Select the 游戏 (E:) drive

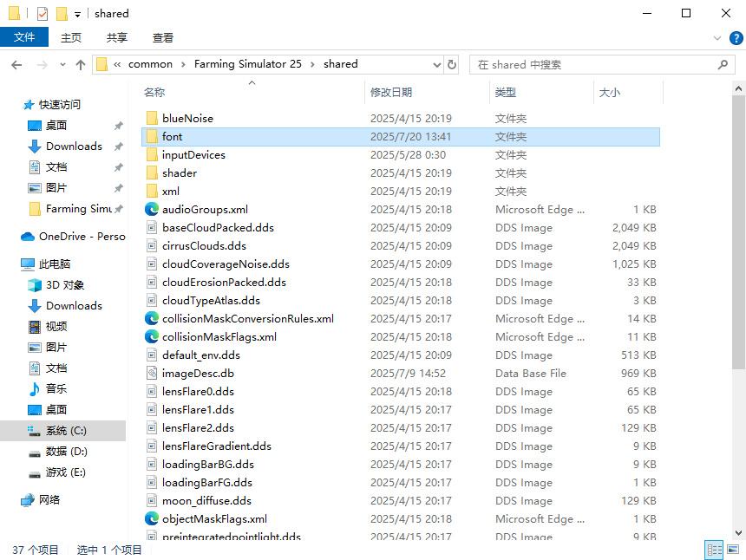[66, 472]
